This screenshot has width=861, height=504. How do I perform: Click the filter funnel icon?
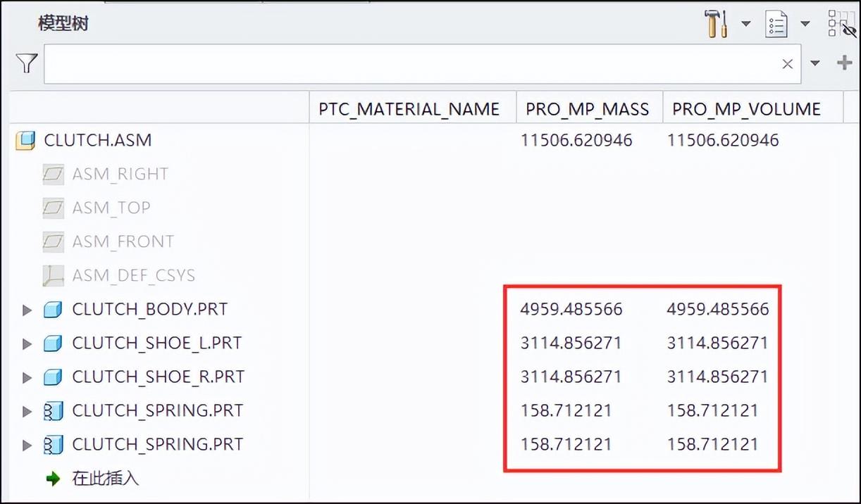[26, 63]
